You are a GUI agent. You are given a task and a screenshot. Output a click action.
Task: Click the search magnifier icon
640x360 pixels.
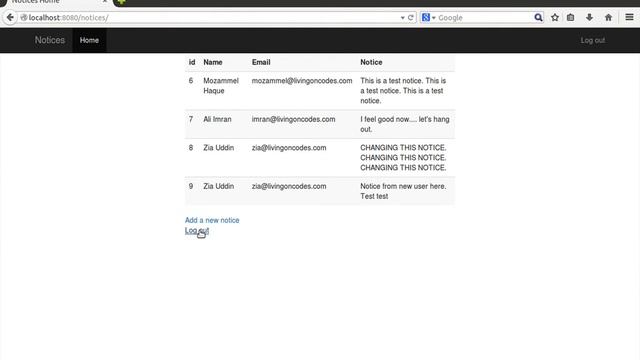click(538, 18)
